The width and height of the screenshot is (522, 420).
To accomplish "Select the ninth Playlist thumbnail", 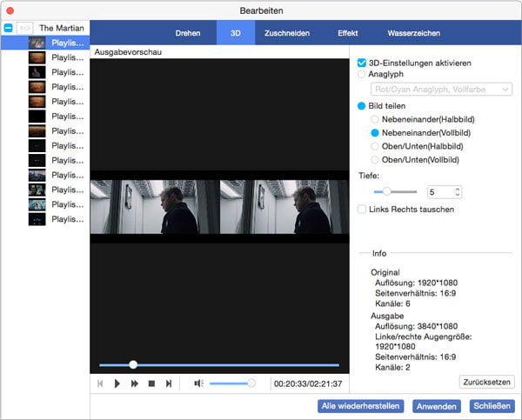I will point(37,160).
